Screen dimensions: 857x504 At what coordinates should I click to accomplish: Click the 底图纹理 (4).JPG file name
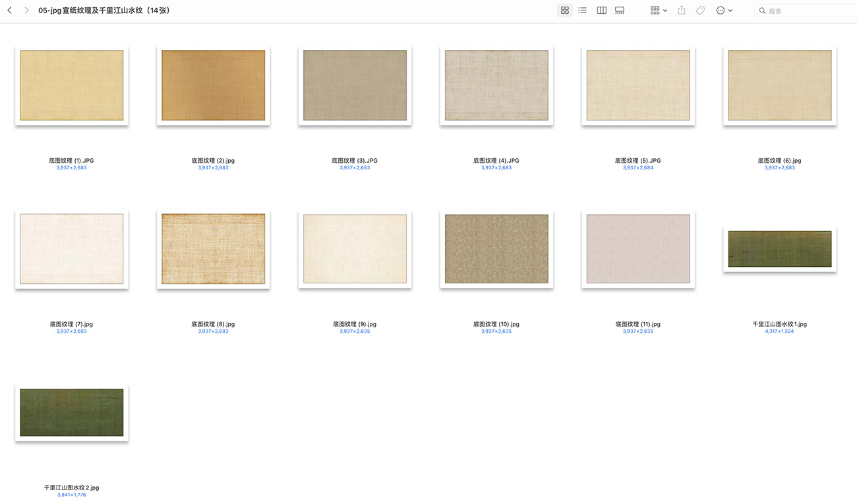pyautogui.click(x=496, y=161)
